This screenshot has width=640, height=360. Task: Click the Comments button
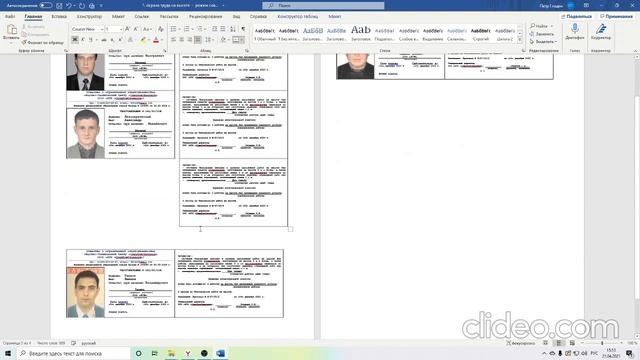pyautogui.click(x=616, y=17)
